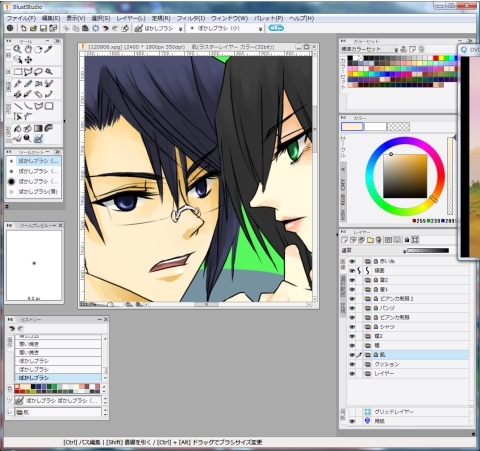
Task: Click the blue oval button in toolbar
Action: coord(276,28)
